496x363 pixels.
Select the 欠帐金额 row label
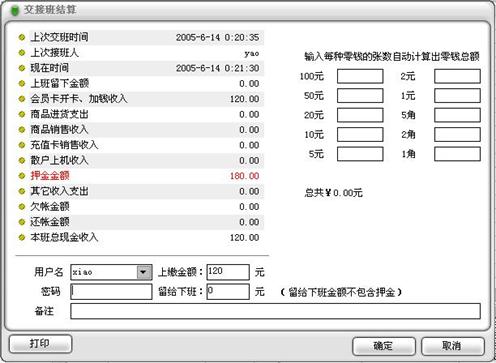(x=50, y=206)
